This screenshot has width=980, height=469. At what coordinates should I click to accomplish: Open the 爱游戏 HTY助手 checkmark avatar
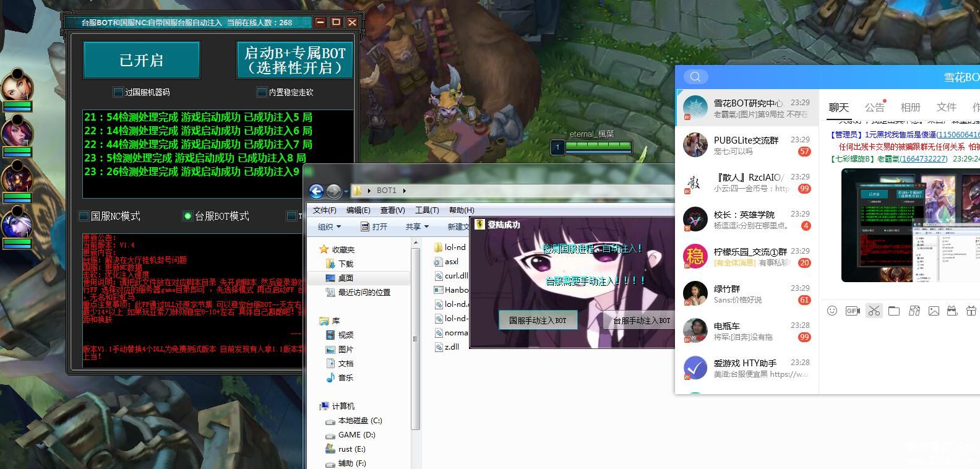[695, 368]
